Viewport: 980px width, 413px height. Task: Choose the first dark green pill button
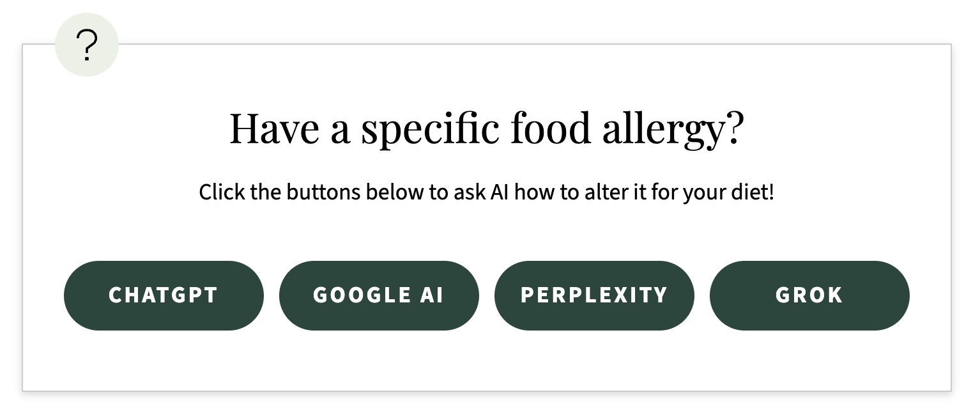pyautogui.click(x=164, y=295)
